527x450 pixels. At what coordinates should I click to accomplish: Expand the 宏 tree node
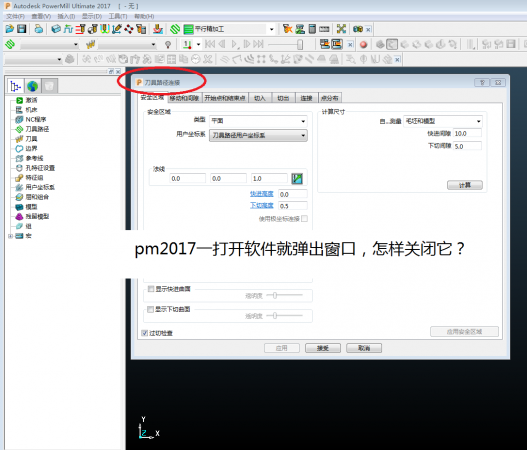[10, 236]
